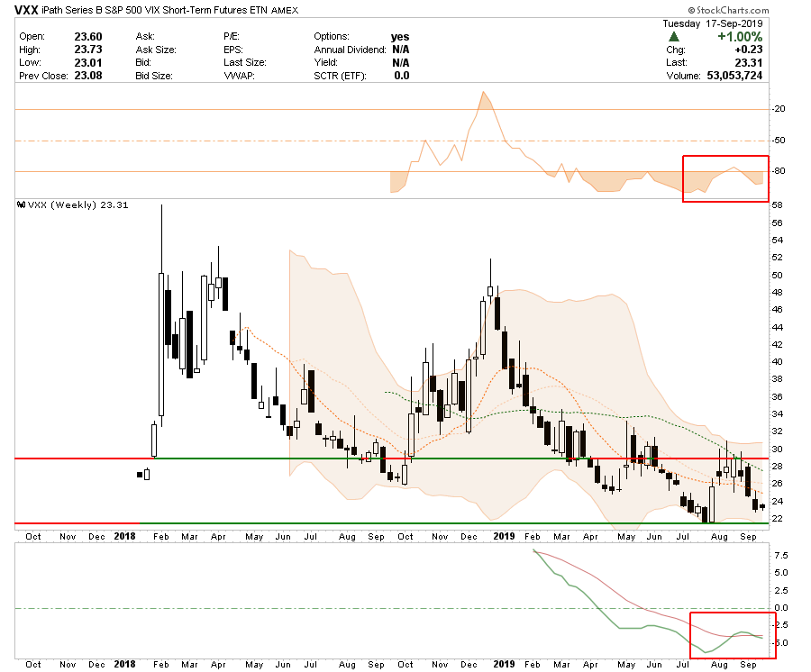Click the Low value 23.01
The height and width of the screenshot is (672, 811).
click(88, 62)
